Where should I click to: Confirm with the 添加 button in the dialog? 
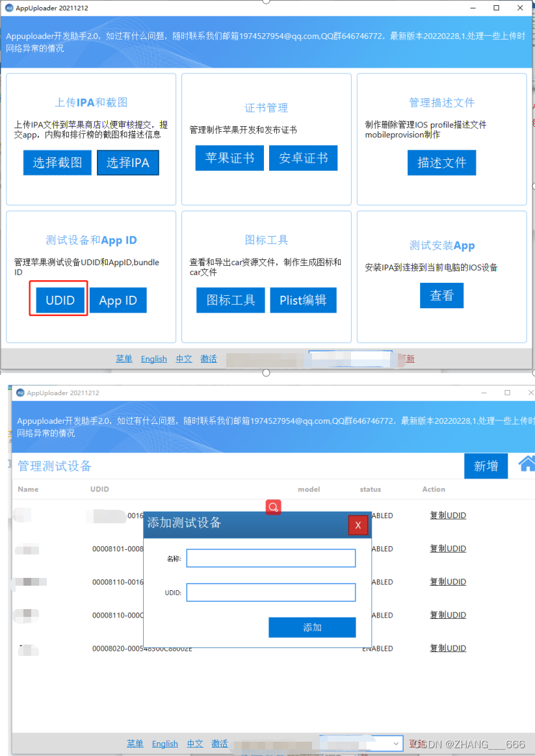pyautogui.click(x=312, y=627)
